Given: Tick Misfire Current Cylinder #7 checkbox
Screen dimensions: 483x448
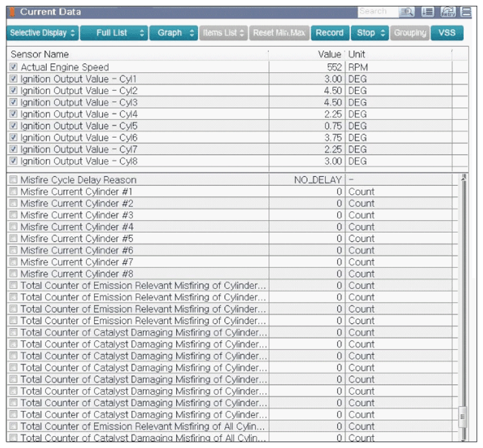Looking at the screenshot, I should (x=13, y=262).
